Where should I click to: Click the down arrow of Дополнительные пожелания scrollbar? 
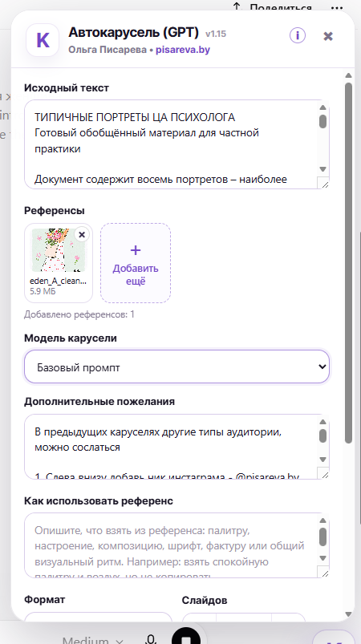[322, 460]
